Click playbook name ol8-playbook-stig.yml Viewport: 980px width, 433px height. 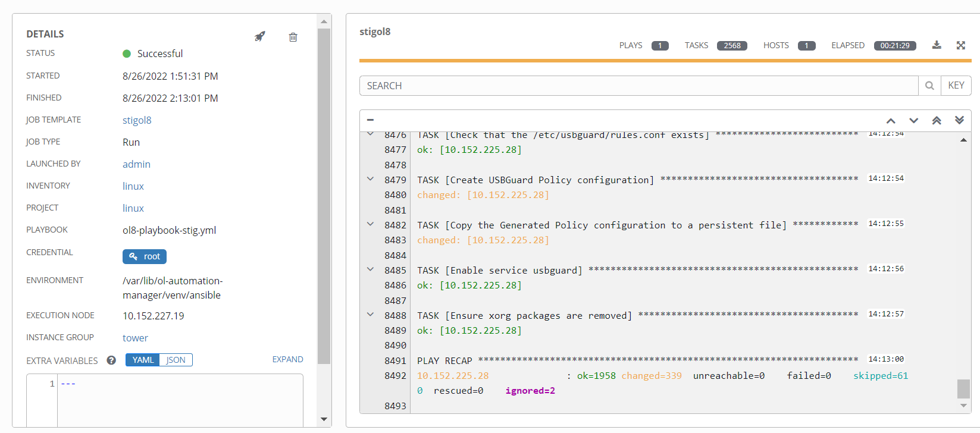[x=169, y=230]
